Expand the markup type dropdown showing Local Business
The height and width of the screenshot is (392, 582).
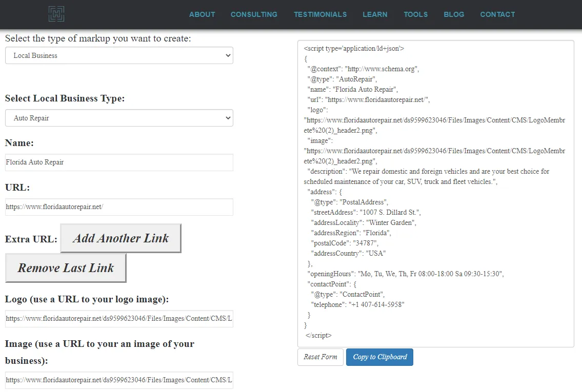pos(119,55)
